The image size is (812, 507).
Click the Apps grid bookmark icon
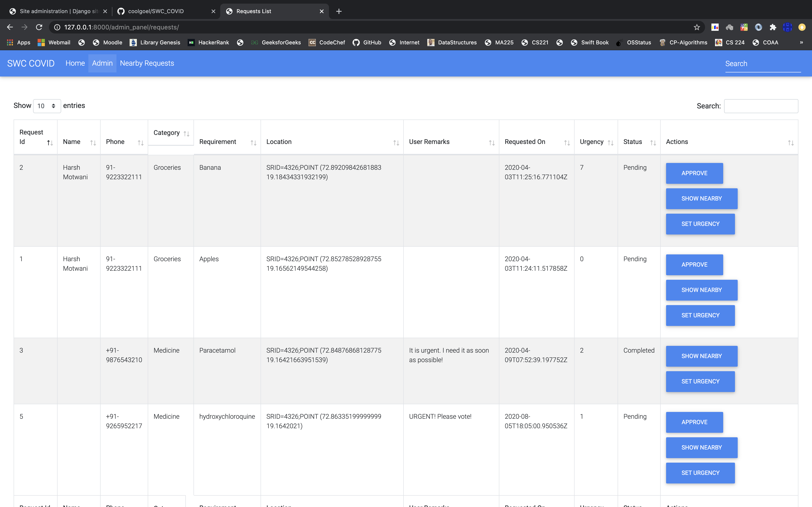click(x=10, y=43)
